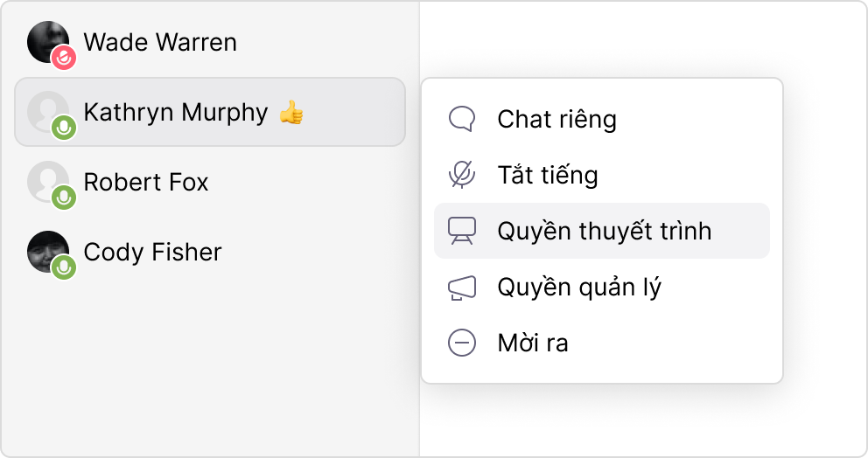Image resolution: width=868 pixels, height=458 pixels.
Task: Click Wade Warren's red muted mic badge
Action: click(63, 59)
